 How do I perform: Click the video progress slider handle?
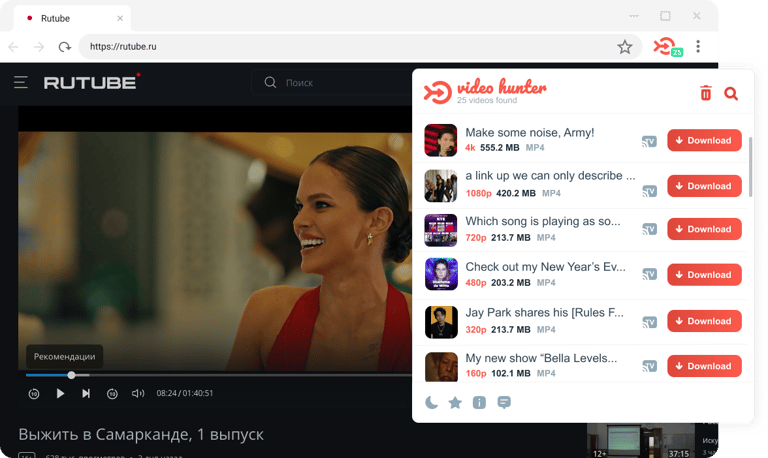pos(72,375)
